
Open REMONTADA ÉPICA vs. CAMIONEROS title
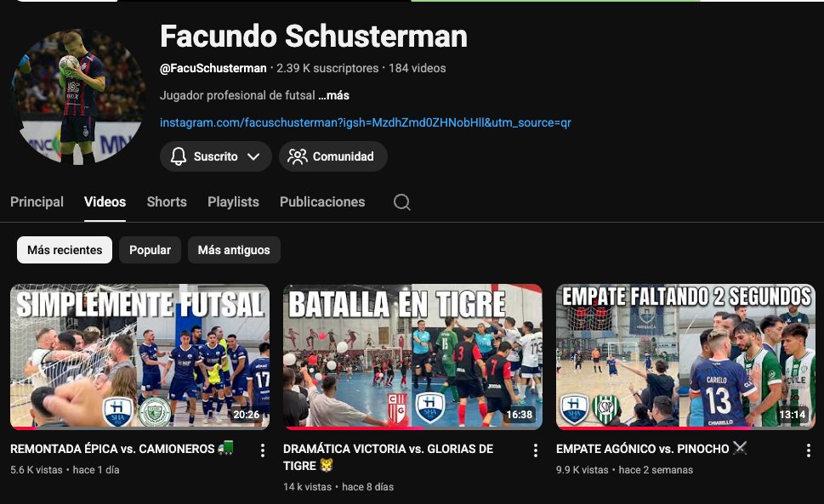coord(122,449)
